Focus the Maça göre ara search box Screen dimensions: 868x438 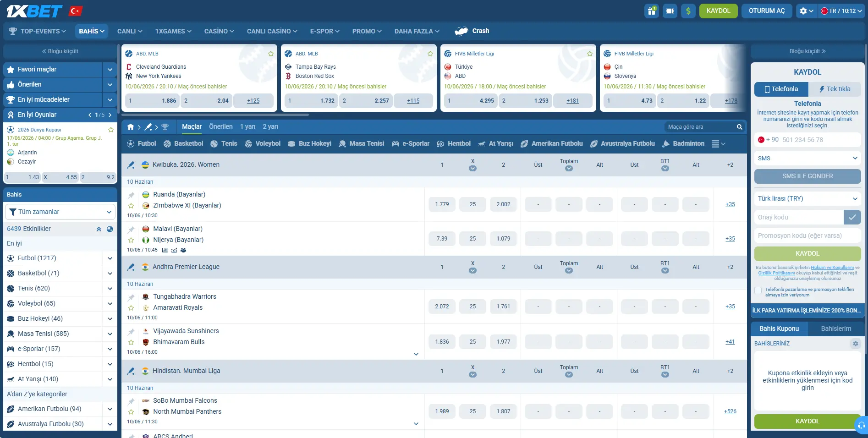click(x=700, y=127)
